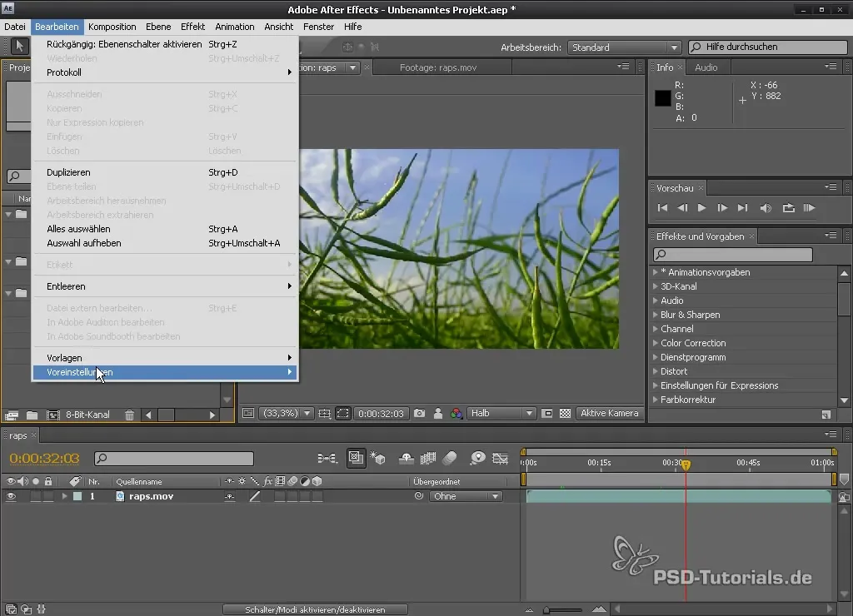
Task: Switch to Audio panel tab
Action: coord(706,67)
